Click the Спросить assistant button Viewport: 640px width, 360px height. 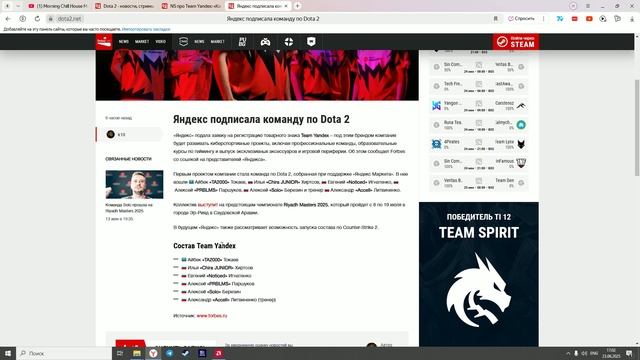[x=521, y=19]
